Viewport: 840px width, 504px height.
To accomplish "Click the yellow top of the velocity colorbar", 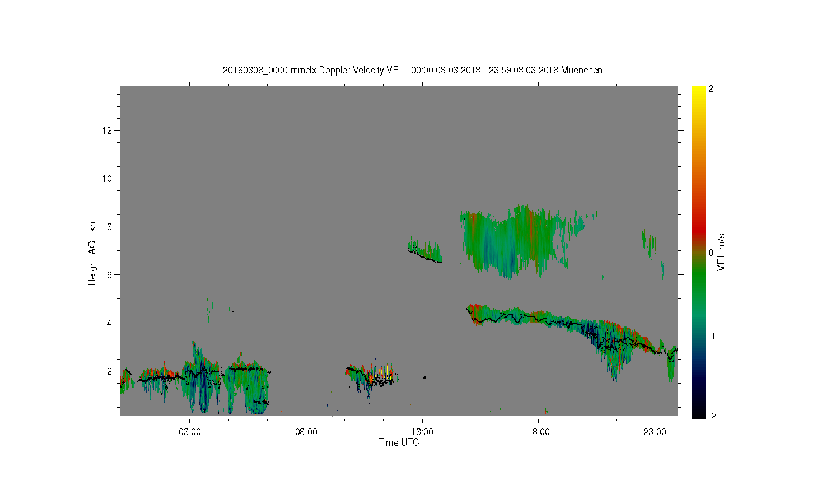I will tap(698, 91).
